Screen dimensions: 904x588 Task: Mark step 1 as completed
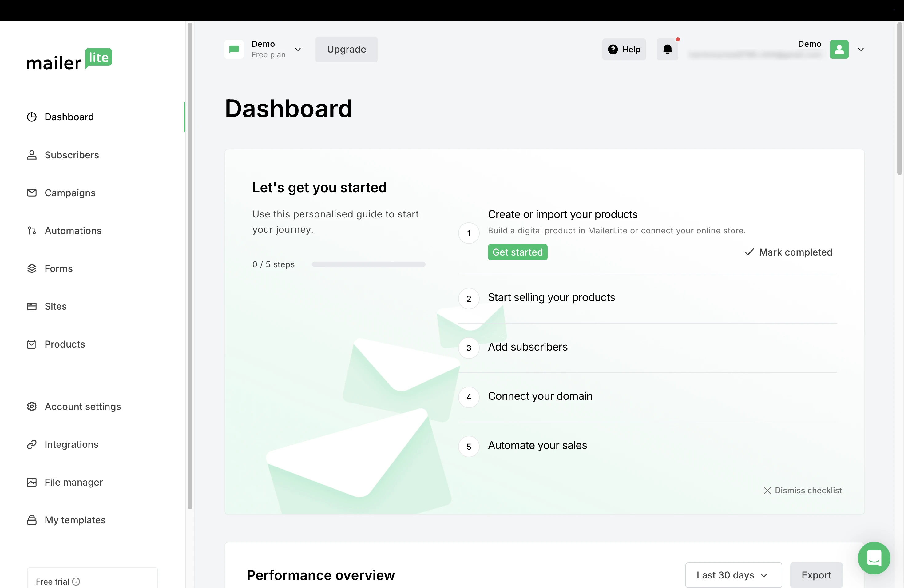[x=788, y=252]
